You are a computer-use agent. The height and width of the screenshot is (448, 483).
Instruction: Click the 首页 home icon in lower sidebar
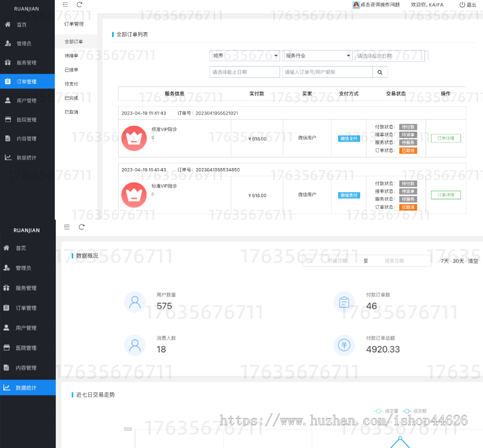tap(6, 248)
